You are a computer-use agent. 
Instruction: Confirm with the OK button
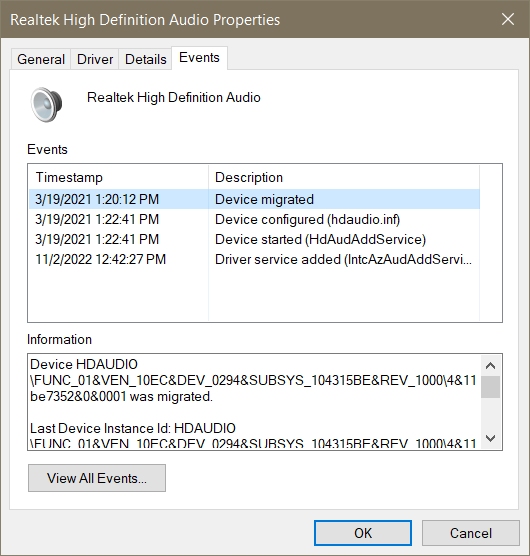(363, 533)
